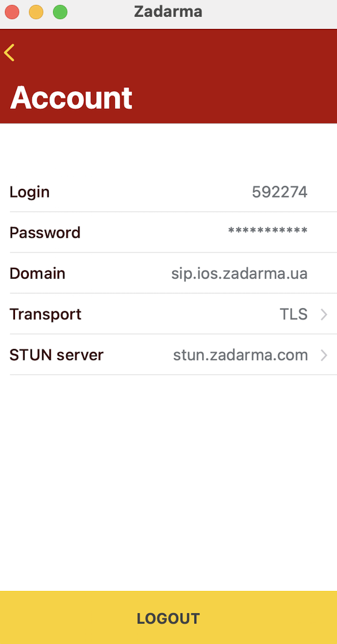Click the Domain row label
The width and height of the screenshot is (337, 644).
pyautogui.click(x=37, y=273)
